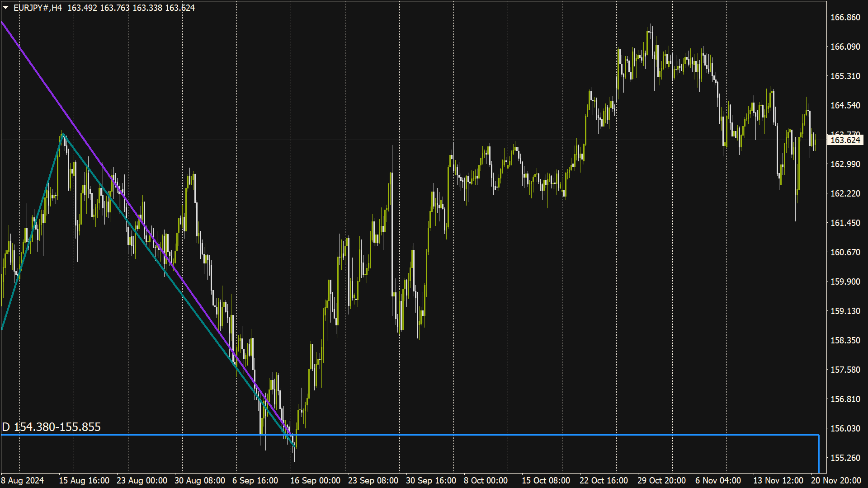Click the price scale label 162.220
868x488 pixels.
(x=845, y=193)
